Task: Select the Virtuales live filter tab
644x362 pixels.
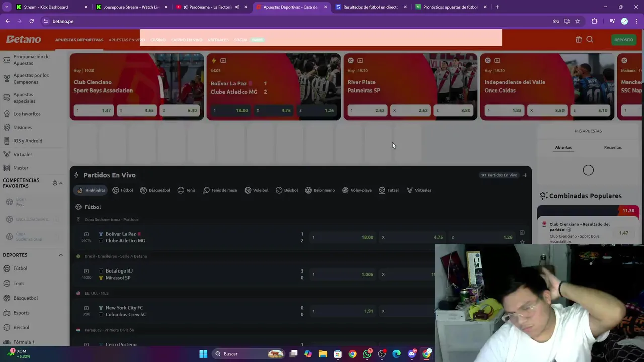Action: (419, 190)
